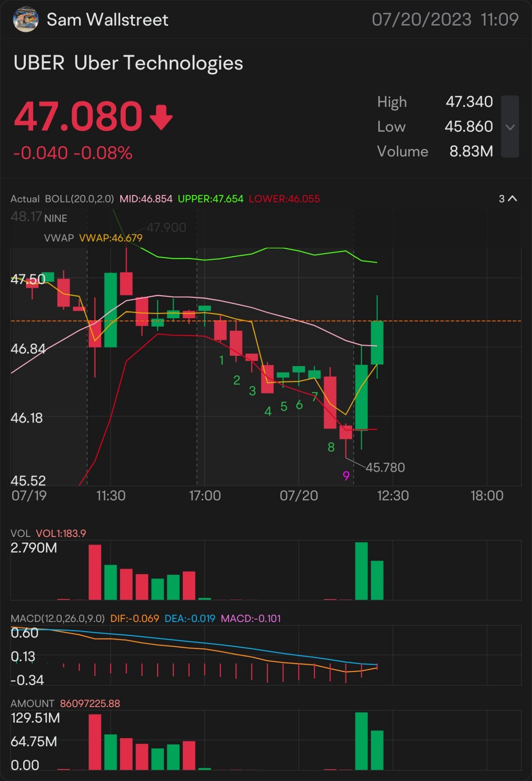Screen dimensions: 532x781
Task: Open the VOL indicator label
Action: click(20, 534)
